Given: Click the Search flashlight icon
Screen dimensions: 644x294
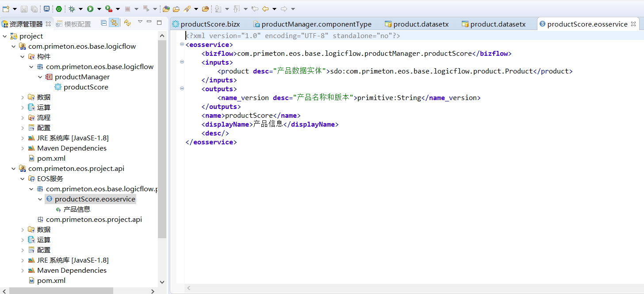Looking at the screenshot, I should coord(187,9).
